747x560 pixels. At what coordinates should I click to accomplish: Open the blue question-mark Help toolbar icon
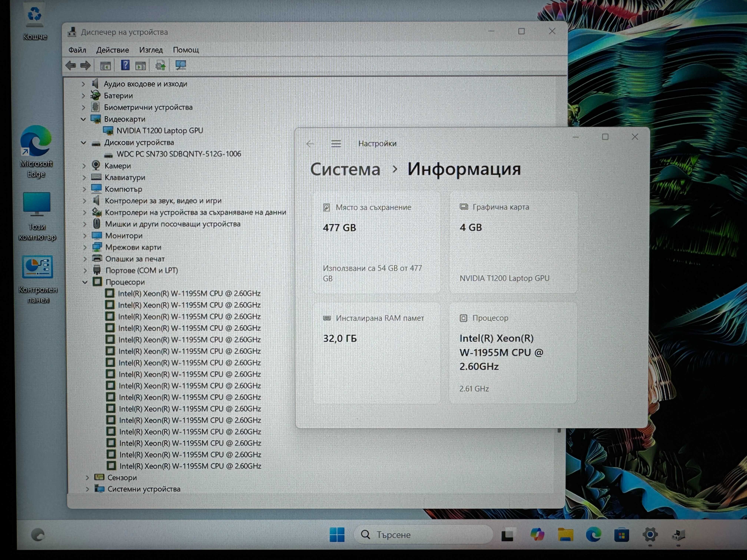[x=125, y=65]
